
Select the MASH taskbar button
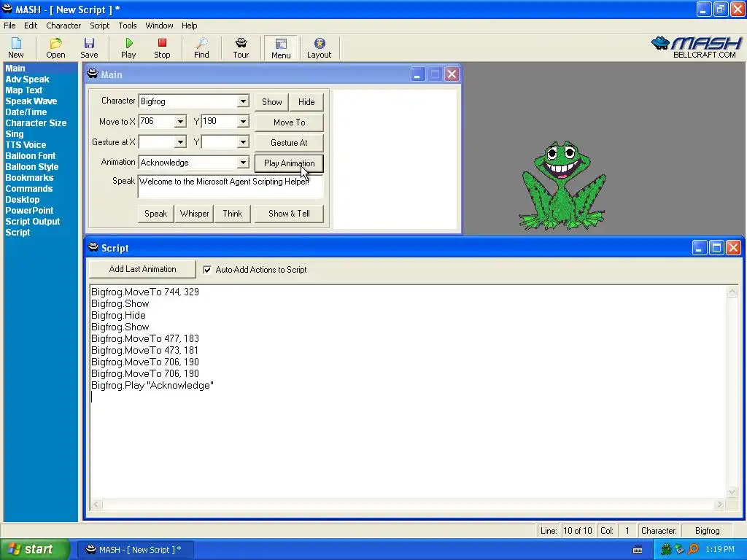pyautogui.click(x=135, y=550)
